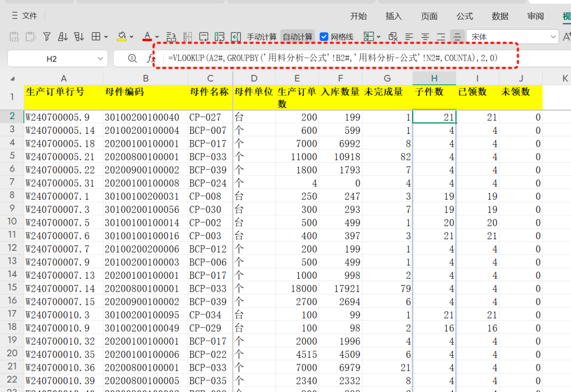Apply the red font color
The height and width of the screenshot is (392, 571).
click(x=147, y=36)
